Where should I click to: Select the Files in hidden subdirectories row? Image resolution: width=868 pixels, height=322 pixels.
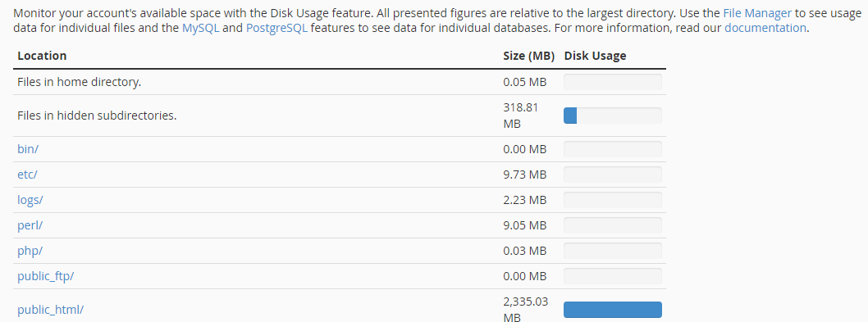click(340, 116)
